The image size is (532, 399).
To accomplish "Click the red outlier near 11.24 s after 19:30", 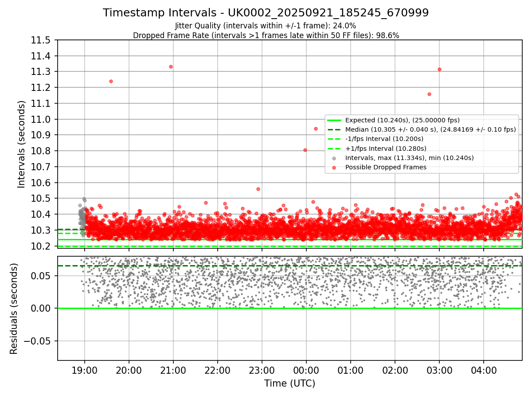I will 111,81.
